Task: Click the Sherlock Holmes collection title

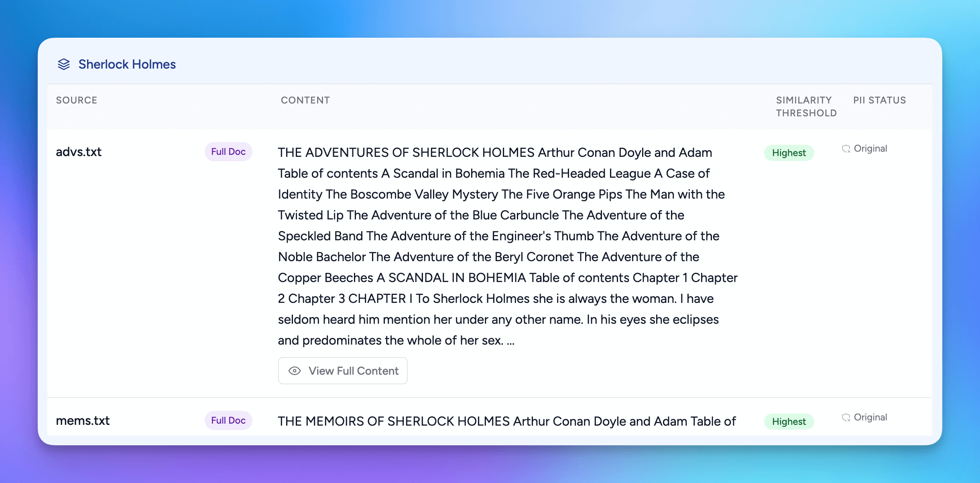Action: 127,64
